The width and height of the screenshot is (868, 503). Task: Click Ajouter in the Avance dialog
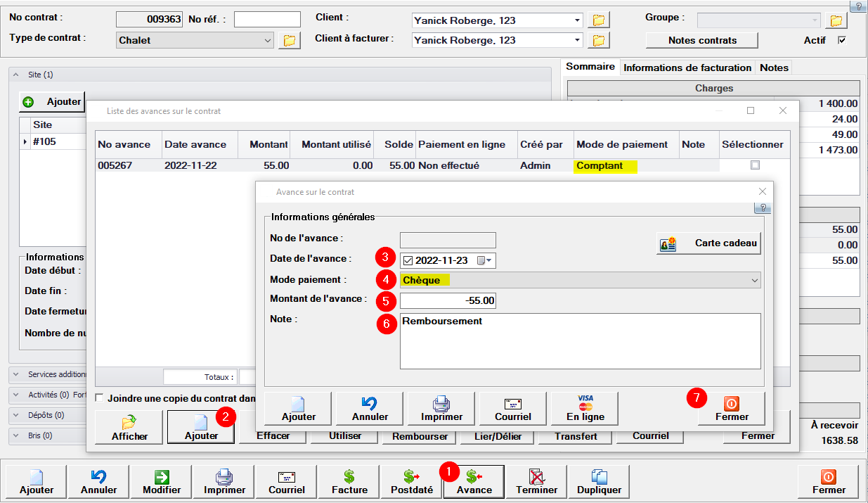pyautogui.click(x=299, y=408)
